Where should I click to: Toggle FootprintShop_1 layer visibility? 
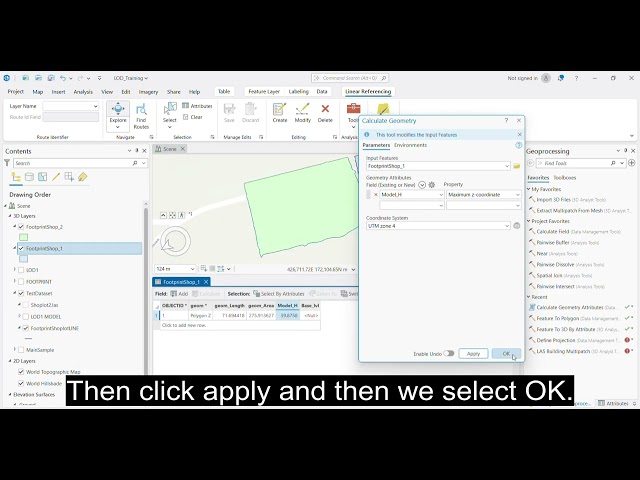click(x=21, y=248)
